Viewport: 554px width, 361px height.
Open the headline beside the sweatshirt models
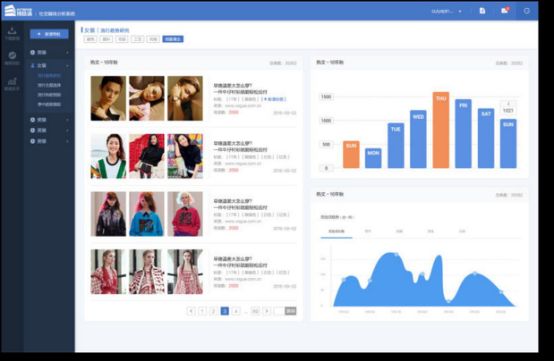240,204
